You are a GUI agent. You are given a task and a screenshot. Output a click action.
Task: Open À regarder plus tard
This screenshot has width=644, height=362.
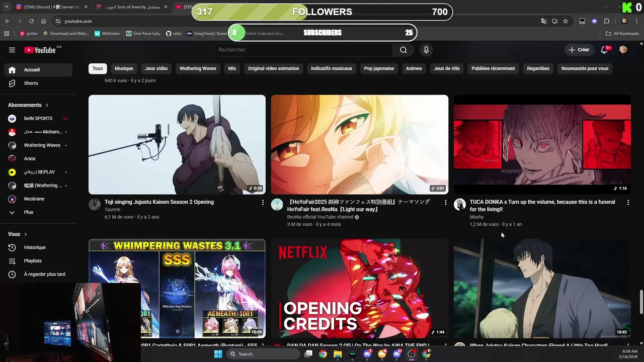point(38,274)
